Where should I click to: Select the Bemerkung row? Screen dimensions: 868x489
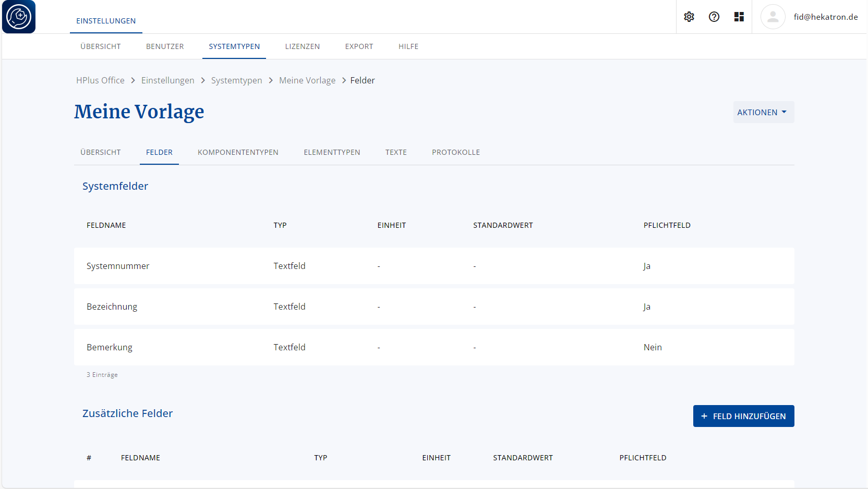pos(434,347)
